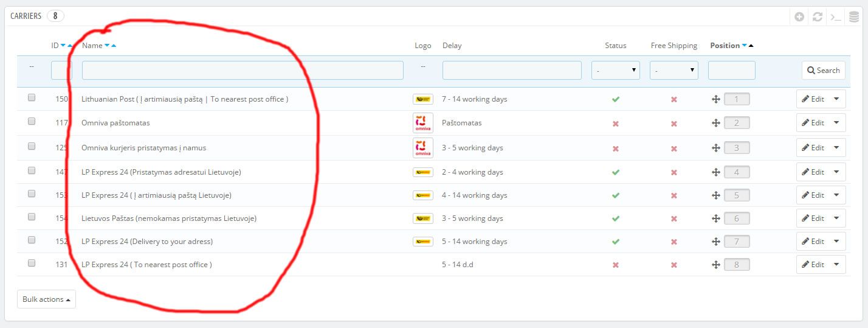Click 'Paštomatas' delay cell
Screen dimensions: 868x328
pyautogui.click(x=462, y=123)
